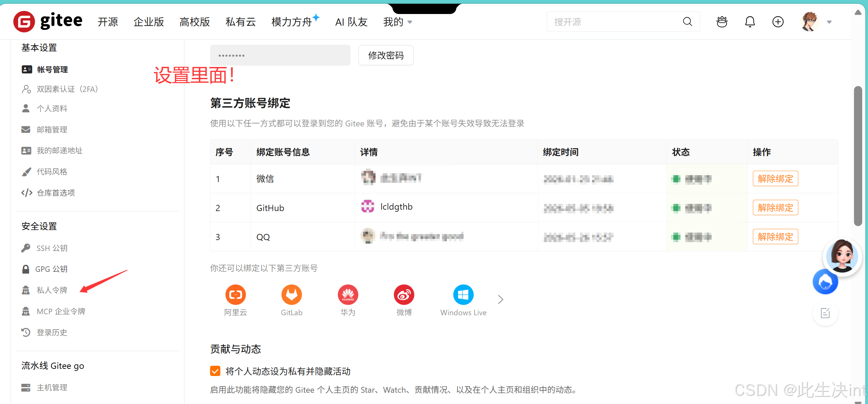Open the notifications bell
868x404 pixels.
(x=750, y=22)
